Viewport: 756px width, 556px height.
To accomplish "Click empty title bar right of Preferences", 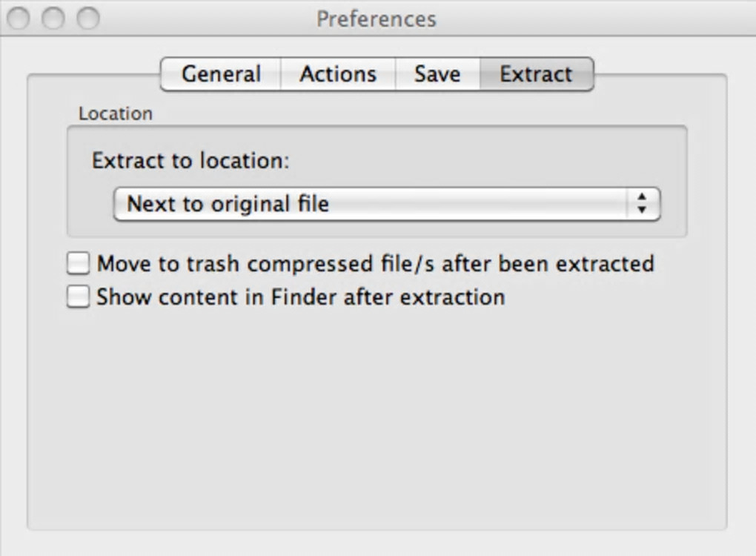I will 593,19.
